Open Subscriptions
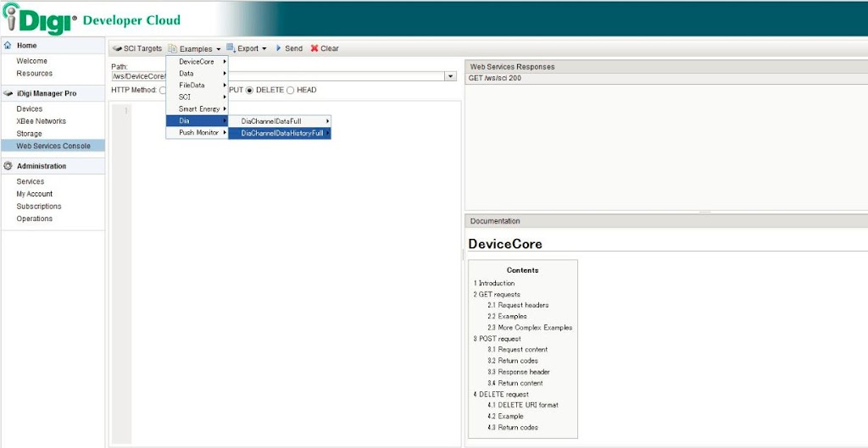 click(39, 207)
